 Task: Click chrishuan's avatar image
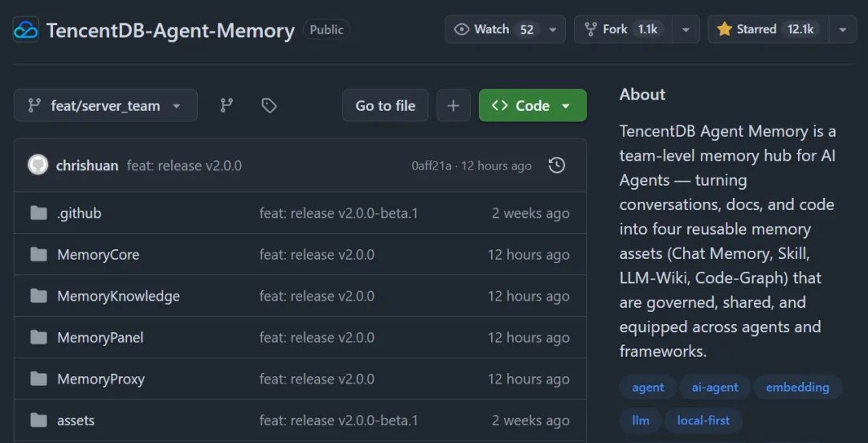[x=39, y=165]
